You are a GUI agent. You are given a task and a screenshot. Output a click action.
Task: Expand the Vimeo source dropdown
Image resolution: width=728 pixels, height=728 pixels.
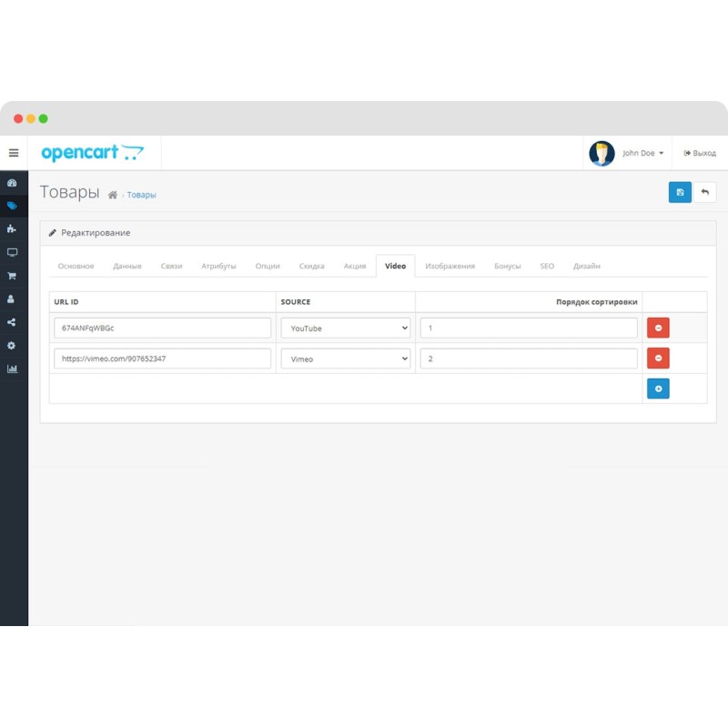point(345,359)
